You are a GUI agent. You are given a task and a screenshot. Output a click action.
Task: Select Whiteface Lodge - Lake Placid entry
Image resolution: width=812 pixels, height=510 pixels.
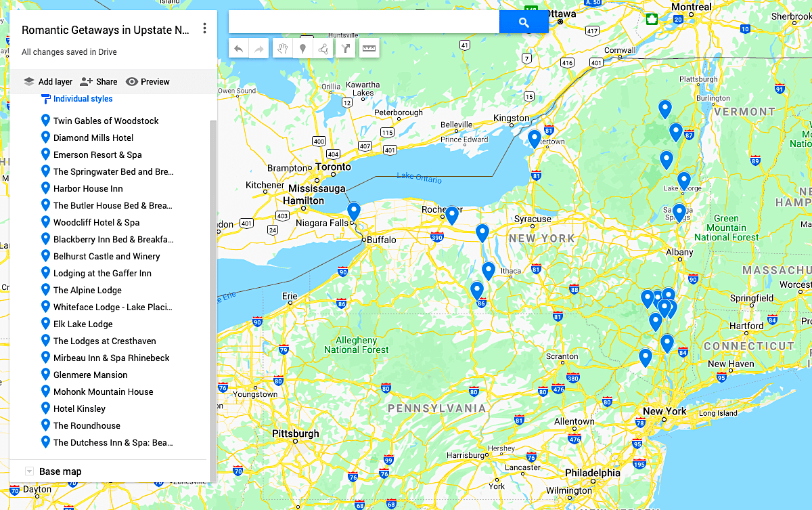click(x=113, y=307)
